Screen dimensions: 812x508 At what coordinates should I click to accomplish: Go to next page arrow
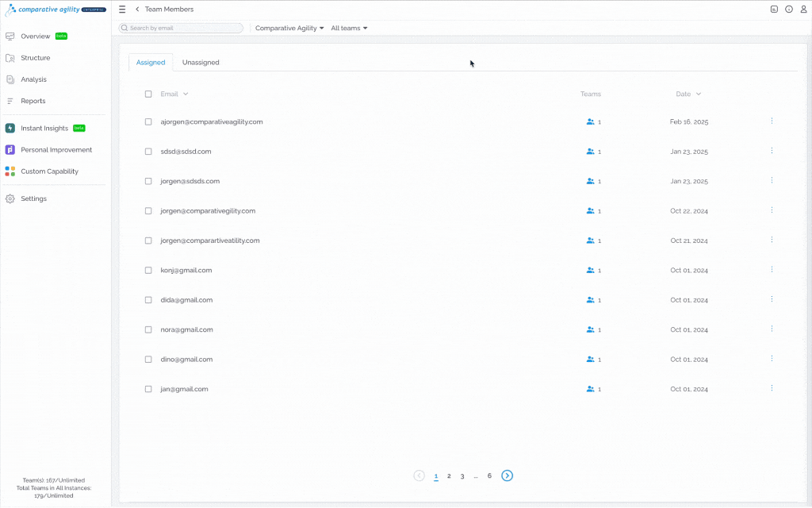[x=507, y=475]
